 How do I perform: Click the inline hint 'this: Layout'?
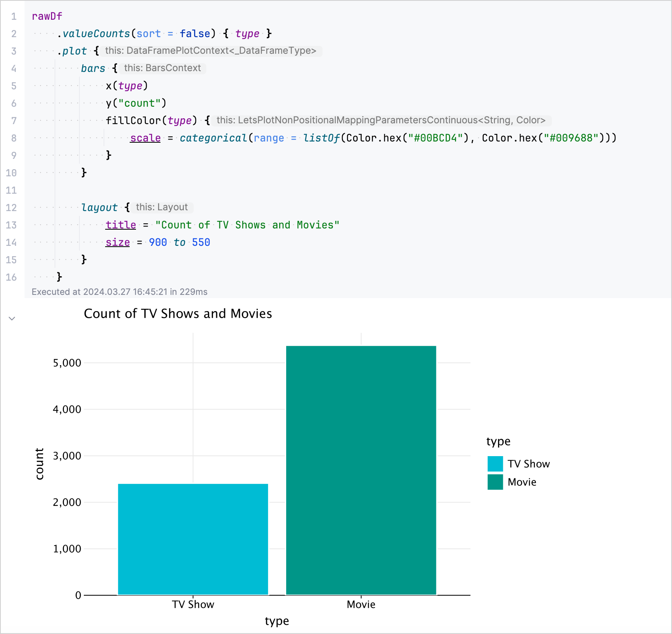click(x=162, y=207)
